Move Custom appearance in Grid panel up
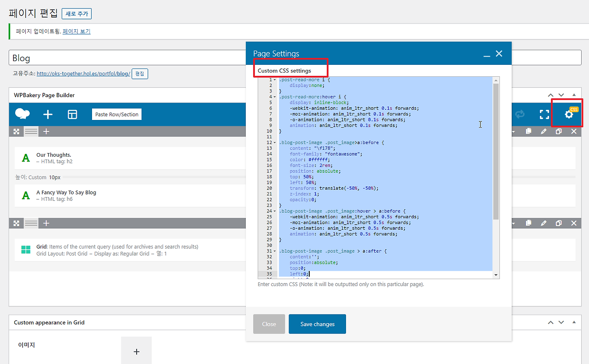The height and width of the screenshot is (364, 589). coord(551,323)
